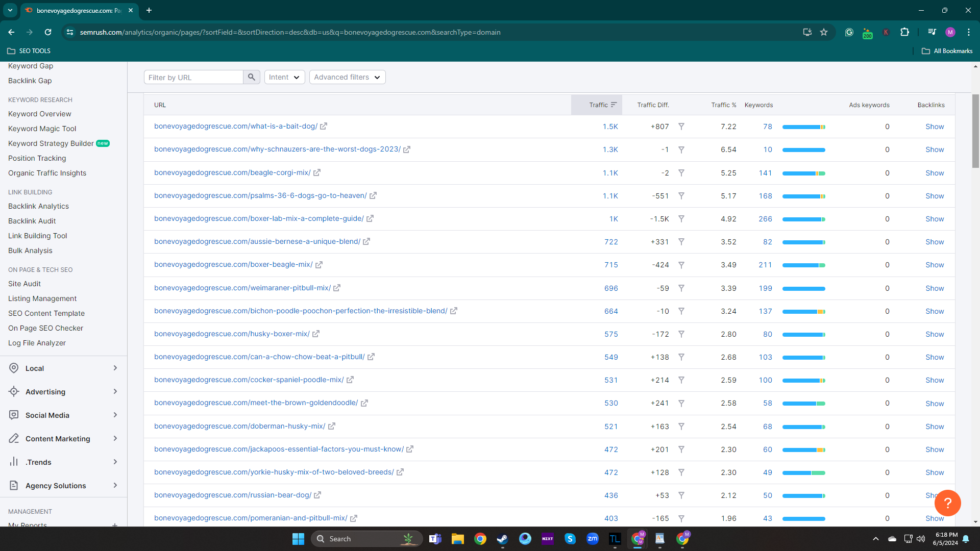Screen dimensions: 980x551
Task: Click the search magnifier button in URL filter
Action: (x=251, y=77)
